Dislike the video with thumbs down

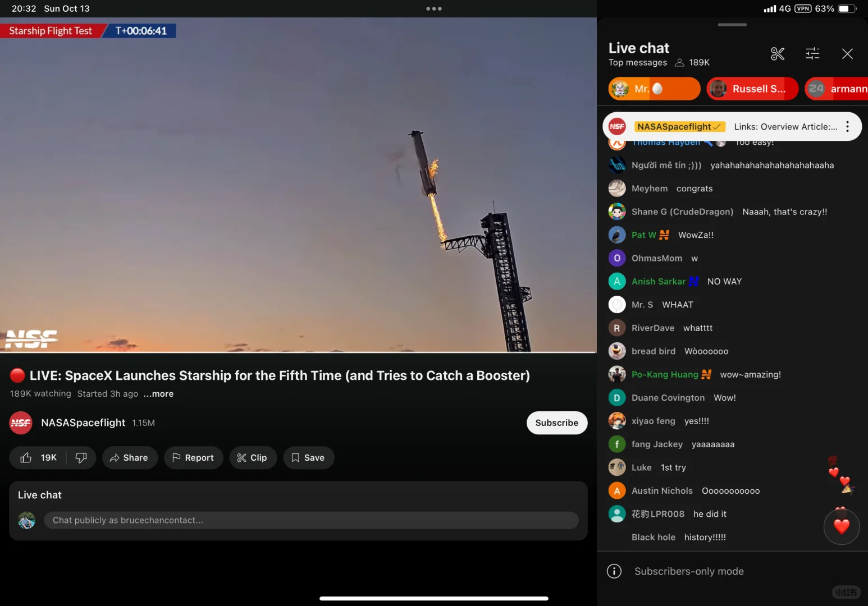click(81, 458)
